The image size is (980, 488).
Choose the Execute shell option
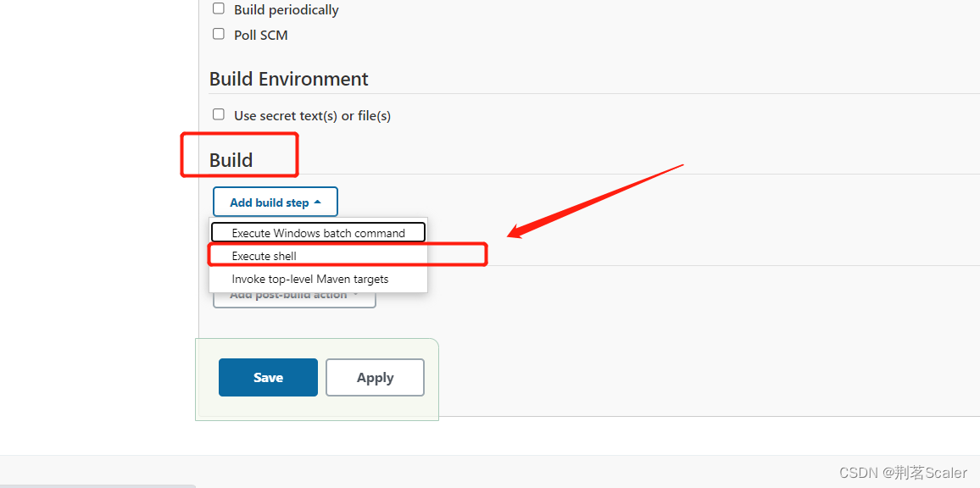point(264,256)
